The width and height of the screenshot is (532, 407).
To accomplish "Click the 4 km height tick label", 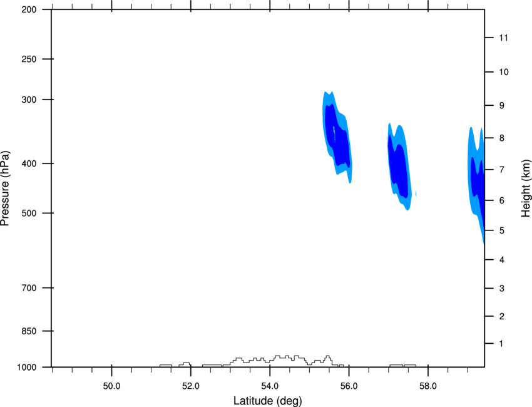I will tap(502, 260).
